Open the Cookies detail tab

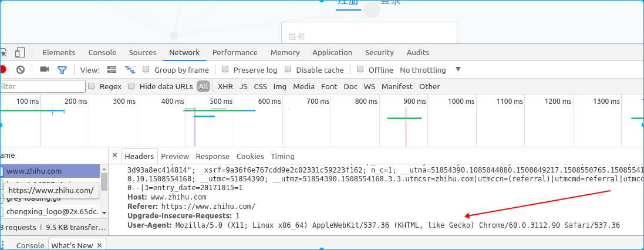[250, 157]
